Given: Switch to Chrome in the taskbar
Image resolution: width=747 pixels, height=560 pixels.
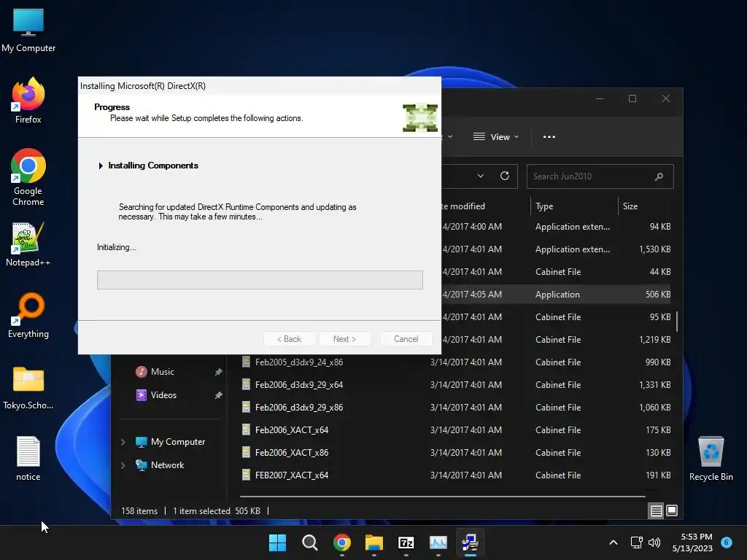Looking at the screenshot, I should tap(341, 542).
